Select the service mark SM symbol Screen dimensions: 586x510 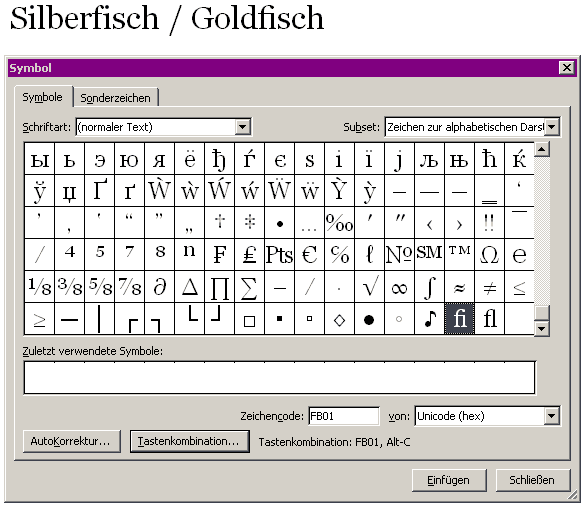pos(430,255)
